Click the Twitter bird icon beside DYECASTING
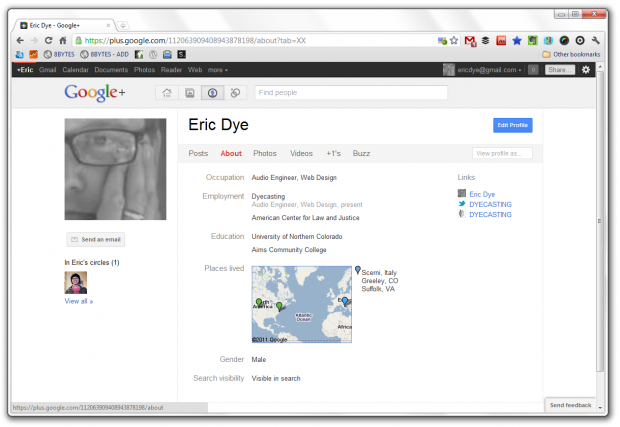The height and width of the screenshot is (427, 620). coord(461,204)
